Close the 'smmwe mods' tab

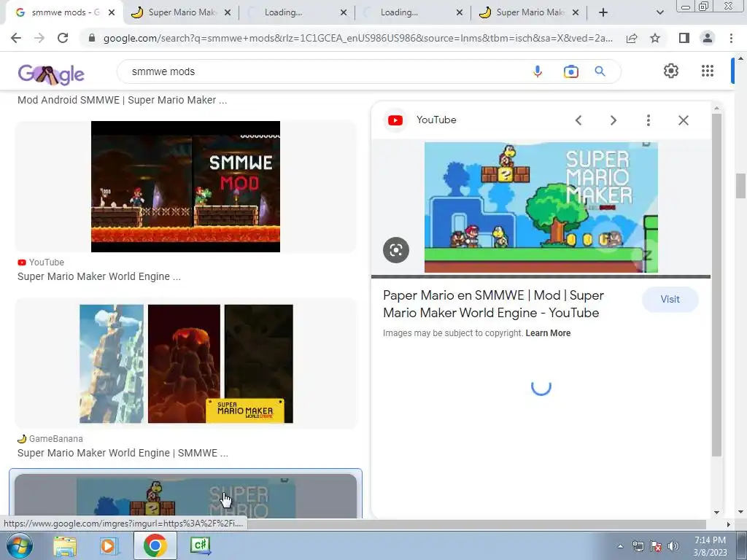point(112,13)
